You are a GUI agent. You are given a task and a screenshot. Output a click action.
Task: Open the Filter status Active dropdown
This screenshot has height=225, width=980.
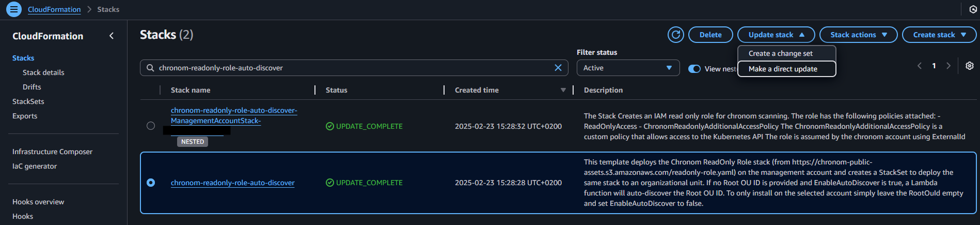point(627,68)
